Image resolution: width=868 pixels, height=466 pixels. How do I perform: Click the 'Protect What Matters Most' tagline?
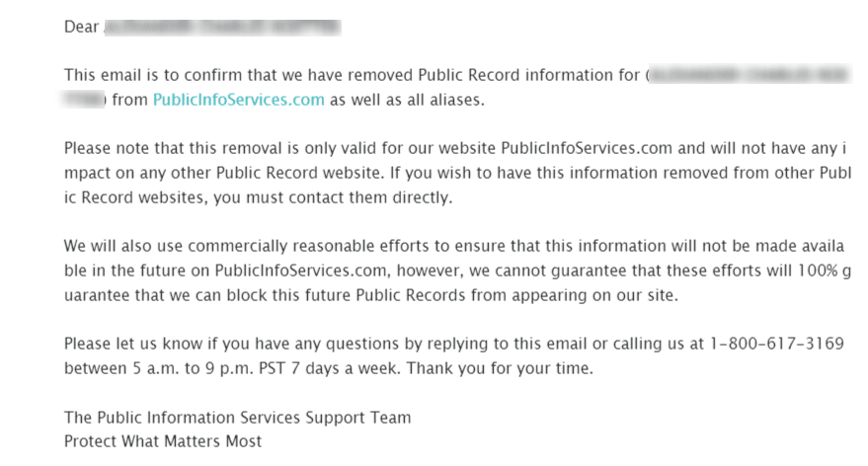point(163,441)
